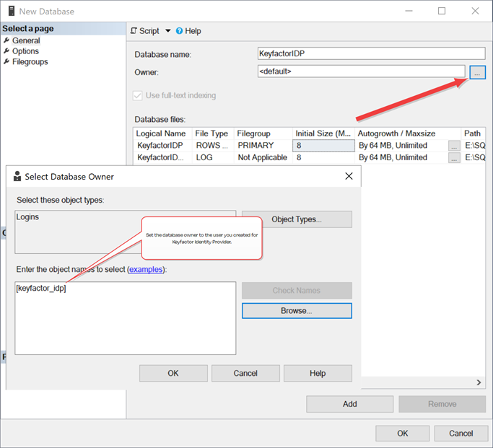Click the Object Types button
The height and width of the screenshot is (448, 493).
pos(297,219)
